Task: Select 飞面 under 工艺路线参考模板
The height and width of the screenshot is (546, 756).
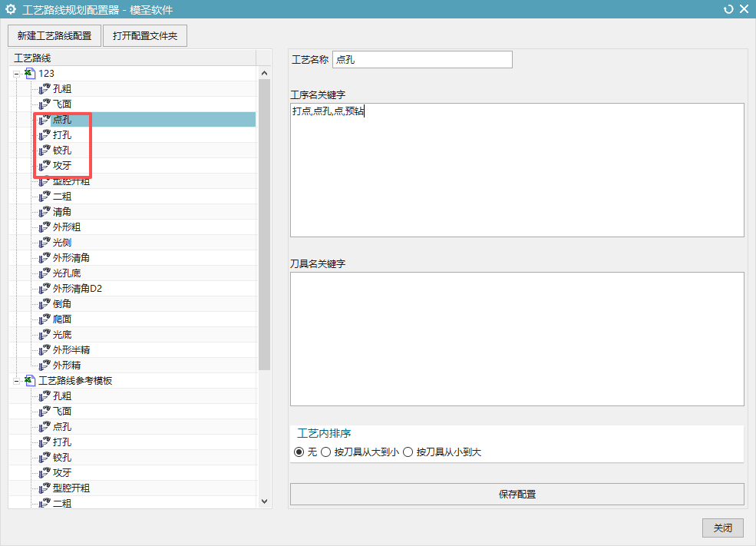Action: tap(62, 412)
